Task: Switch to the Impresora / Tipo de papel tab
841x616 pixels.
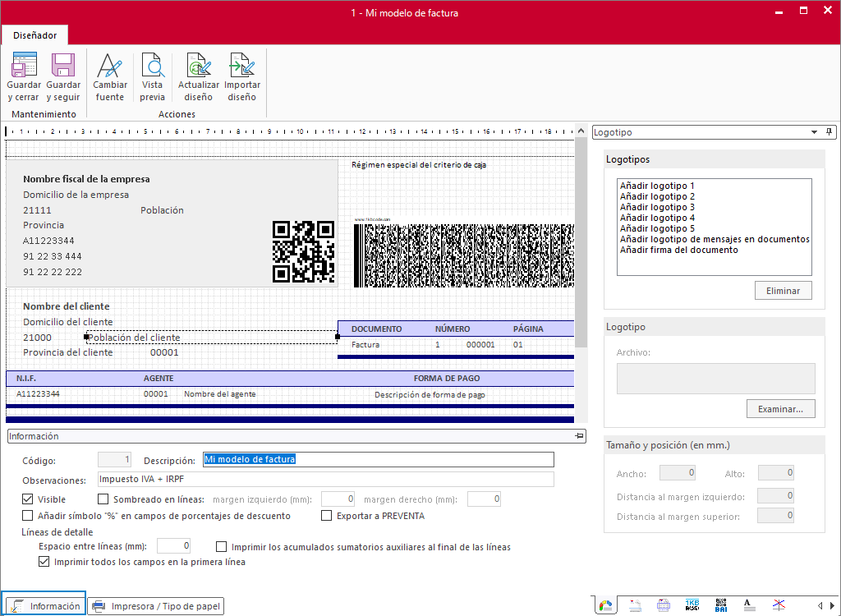Action: point(156,606)
